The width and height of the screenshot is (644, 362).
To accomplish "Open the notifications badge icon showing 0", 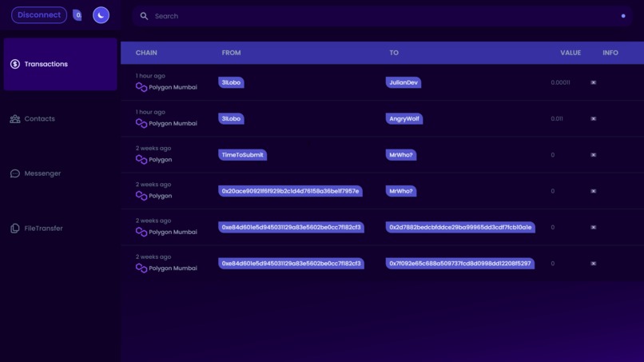I will tap(78, 15).
